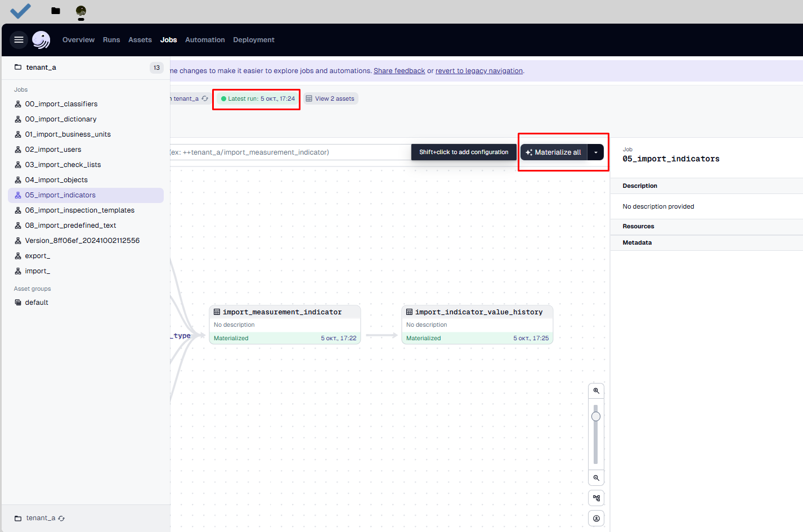Viewport: 803px width, 532px height.
Task: Zoom in on the asset graph
Action: (596, 391)
